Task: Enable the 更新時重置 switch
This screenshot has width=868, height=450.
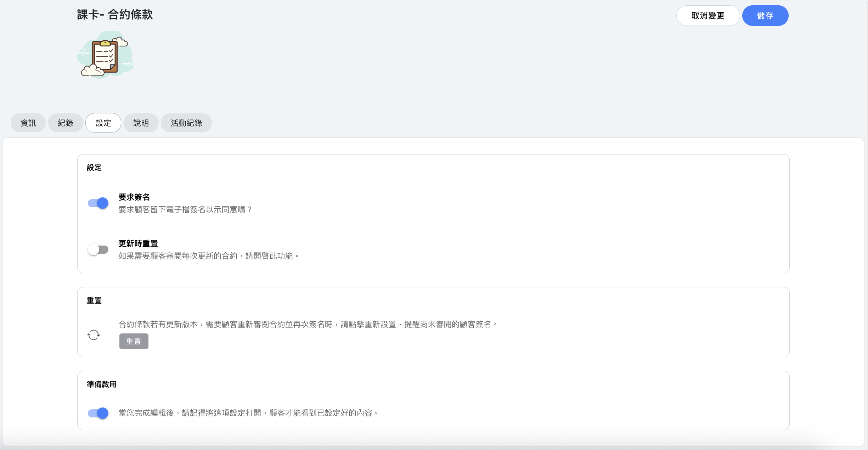Action: pos(98,249)
